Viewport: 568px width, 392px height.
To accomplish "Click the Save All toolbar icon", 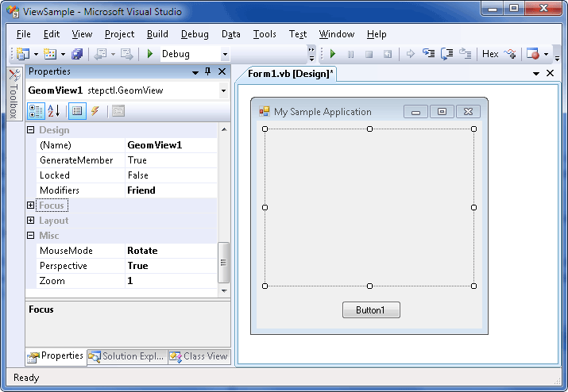I will [77, 54].
